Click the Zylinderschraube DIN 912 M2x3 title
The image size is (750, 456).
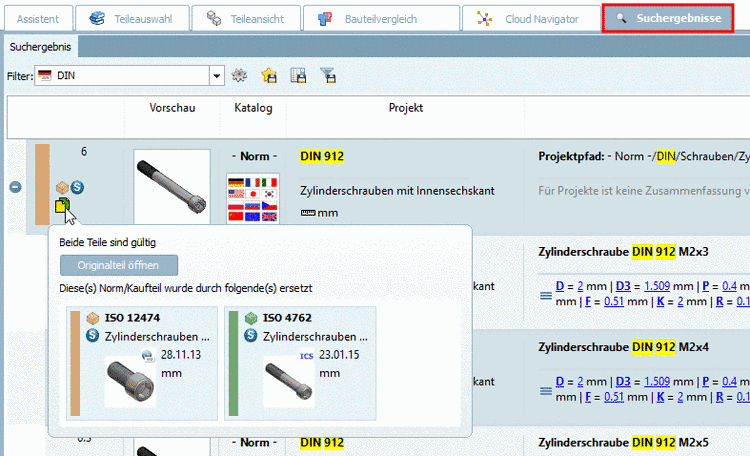623,252
